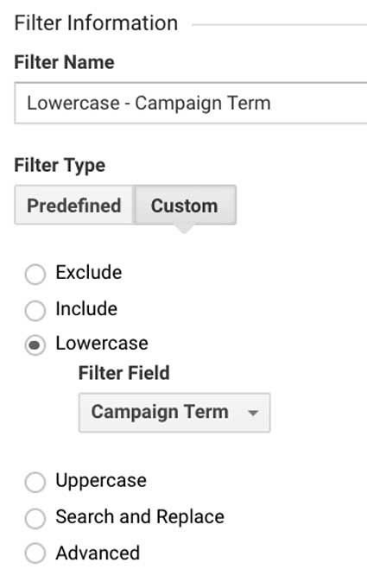Image resolution: width=367 pixels, height=588 pixels.
Task: Open the Campaign Term filter field dropdown
Action: pyautogui.click(x=174, y=413)
